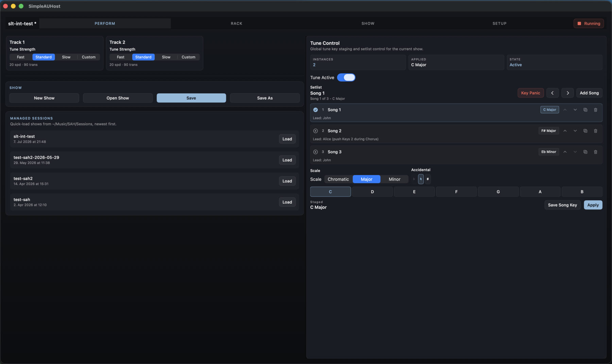Screen dimensions: 612x364
Task: Switch to the SHOW tab
Action: pyautogui.click(x=368, y=23)
